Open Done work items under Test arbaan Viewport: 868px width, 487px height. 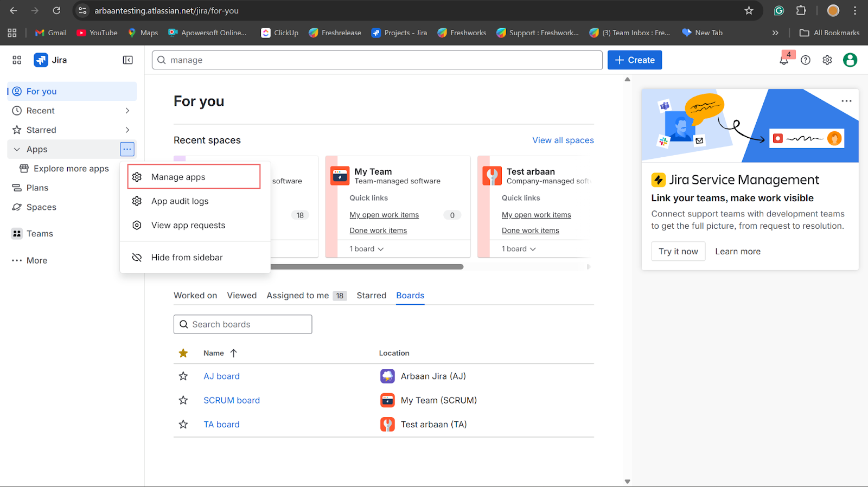click(x=531, y=230)
